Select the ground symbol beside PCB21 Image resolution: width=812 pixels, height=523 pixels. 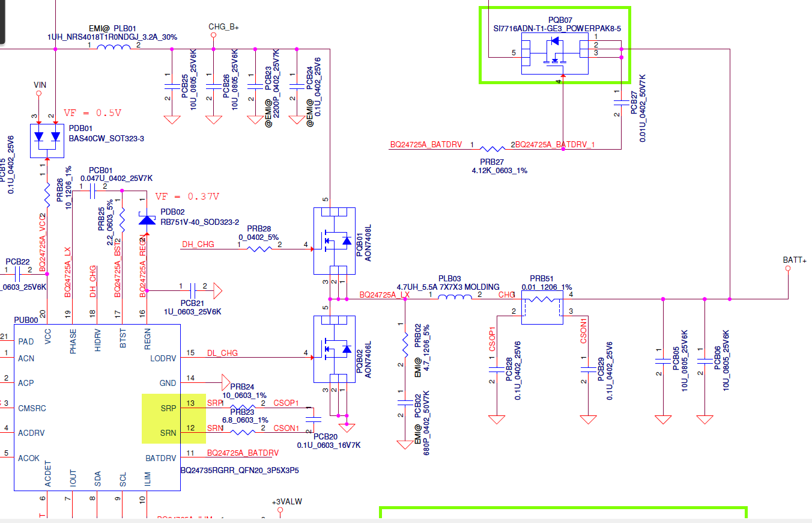tap(217, 291)
